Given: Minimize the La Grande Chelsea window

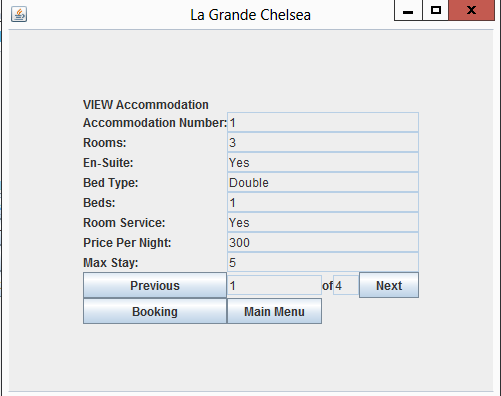Looking at the screenshot, I should point(408,11).
